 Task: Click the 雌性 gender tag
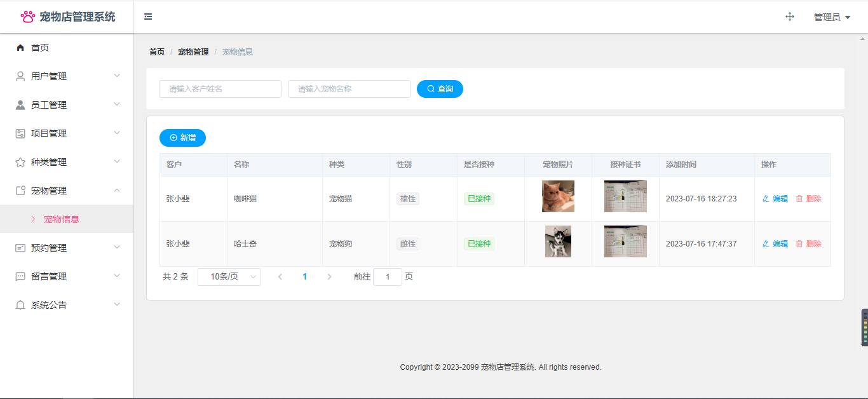[x=408, y=244]
